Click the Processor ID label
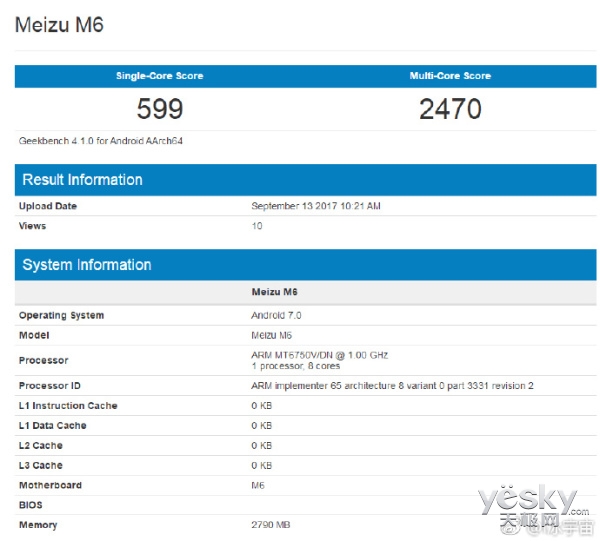The height and width of the screenshot is (541, 600). click(x=50, y=386)
